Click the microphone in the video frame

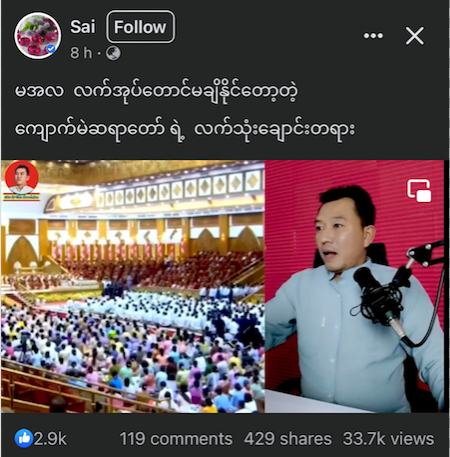click(x=380, y=300)
